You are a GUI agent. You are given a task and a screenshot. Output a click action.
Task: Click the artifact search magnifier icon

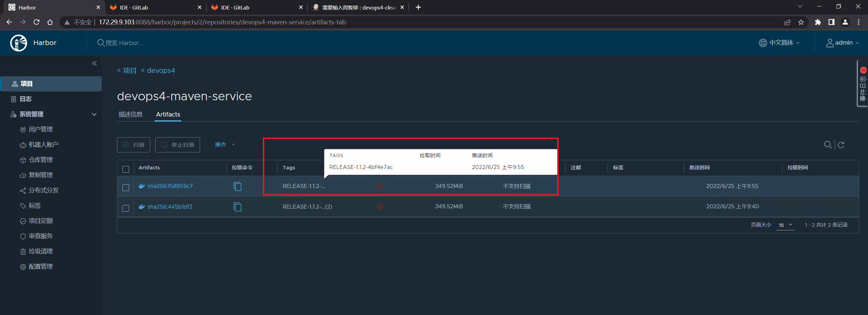click(x=828, y=145)
